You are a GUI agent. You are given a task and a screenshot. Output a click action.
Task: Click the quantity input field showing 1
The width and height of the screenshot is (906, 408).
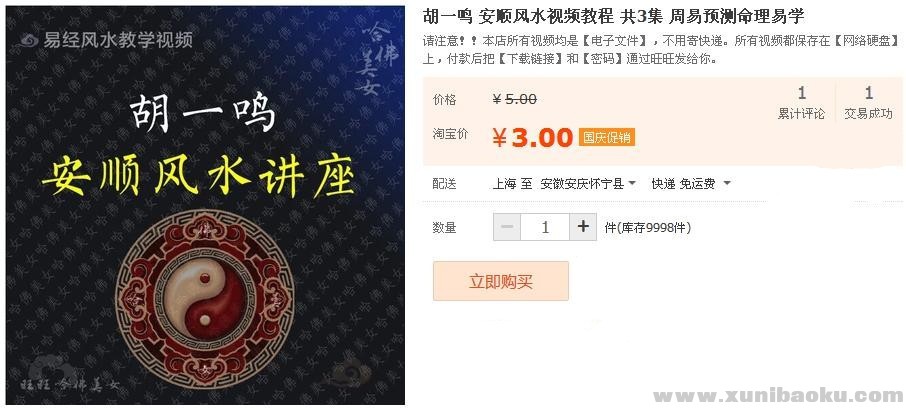point(545,227)
